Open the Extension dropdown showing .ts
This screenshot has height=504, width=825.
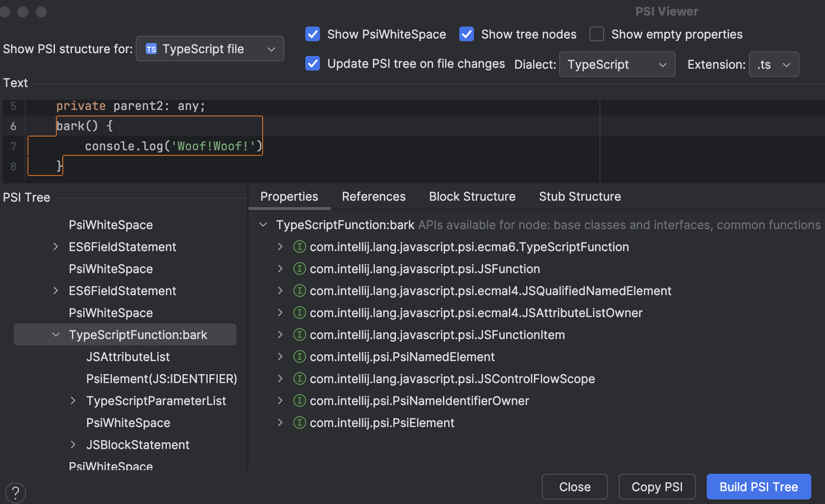point(773,64)
